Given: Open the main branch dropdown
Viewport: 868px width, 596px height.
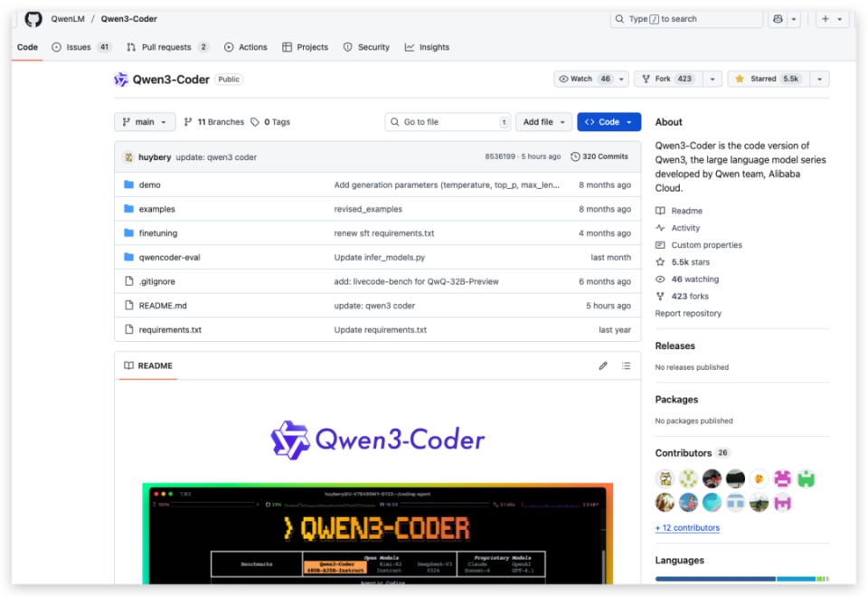Looking at the screenshot, I should (x=144, y=121).
